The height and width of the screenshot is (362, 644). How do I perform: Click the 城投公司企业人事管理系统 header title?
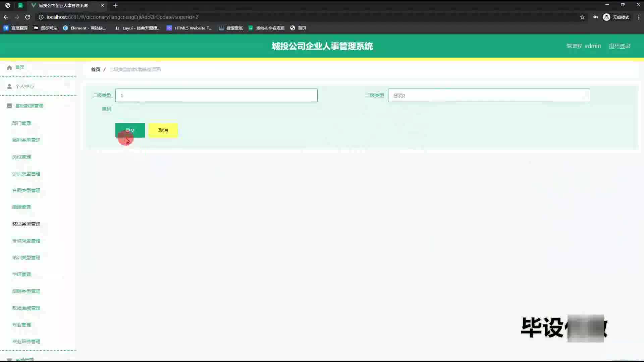coord(322,46)
